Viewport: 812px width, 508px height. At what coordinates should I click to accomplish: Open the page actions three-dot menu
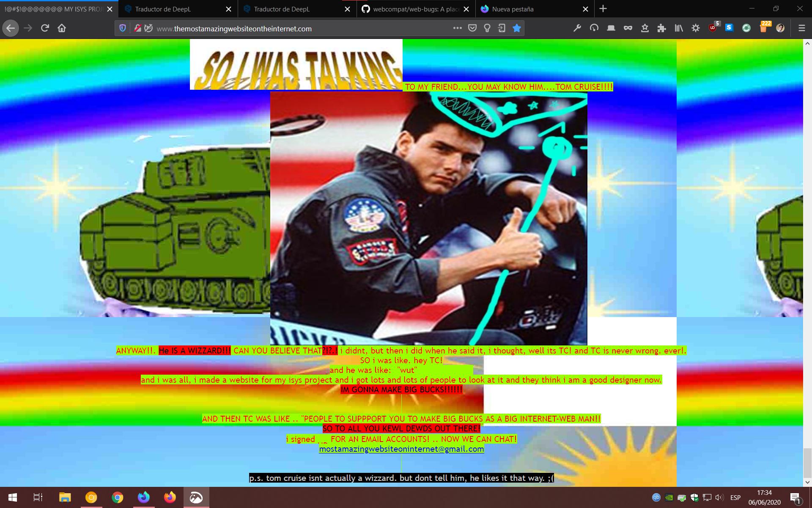click(x=457, y=28)
